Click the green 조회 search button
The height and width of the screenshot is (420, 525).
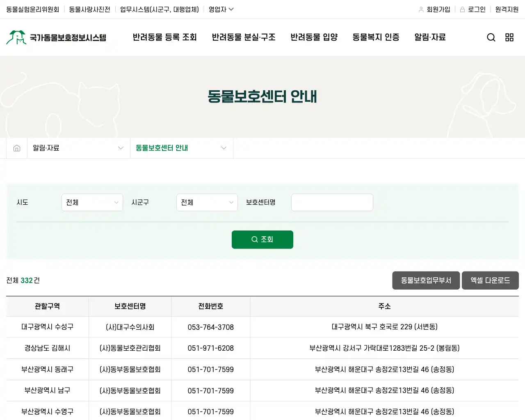pos(262,240)
